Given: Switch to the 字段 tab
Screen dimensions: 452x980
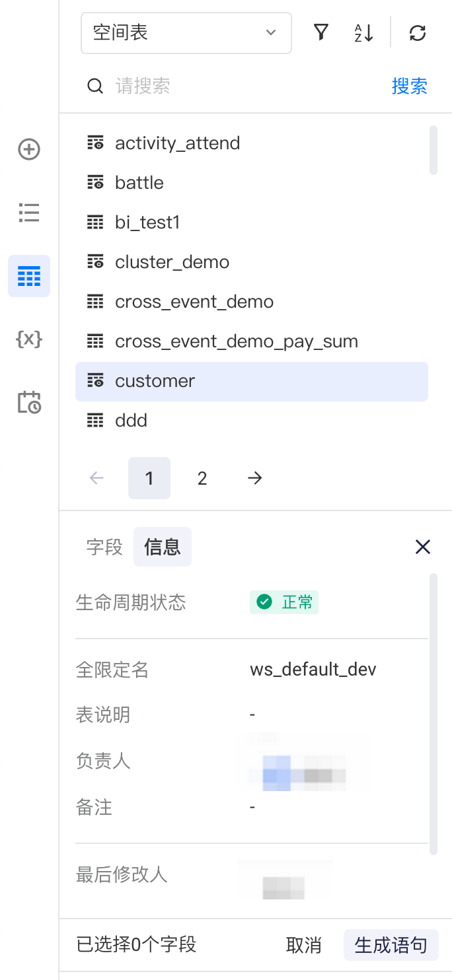Looking at the screenshot, I should pos(104,547).
